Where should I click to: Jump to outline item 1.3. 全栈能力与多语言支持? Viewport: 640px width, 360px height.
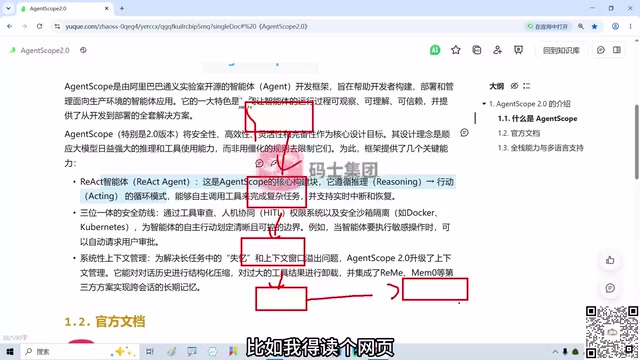coord(540,148)
